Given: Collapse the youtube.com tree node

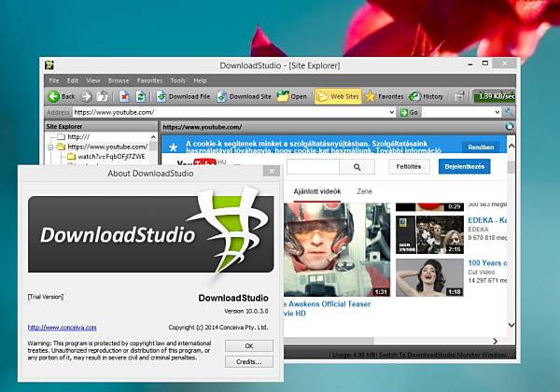Looking at the screenshot, I should coord(50,147).
